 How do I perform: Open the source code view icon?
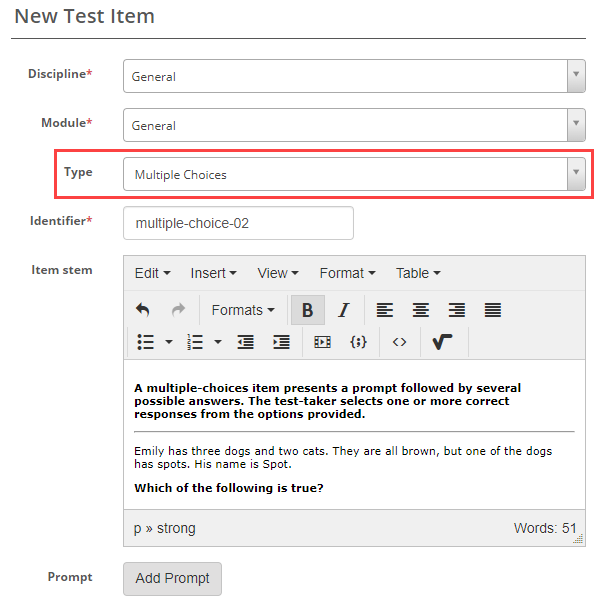(x=399, y=342)
